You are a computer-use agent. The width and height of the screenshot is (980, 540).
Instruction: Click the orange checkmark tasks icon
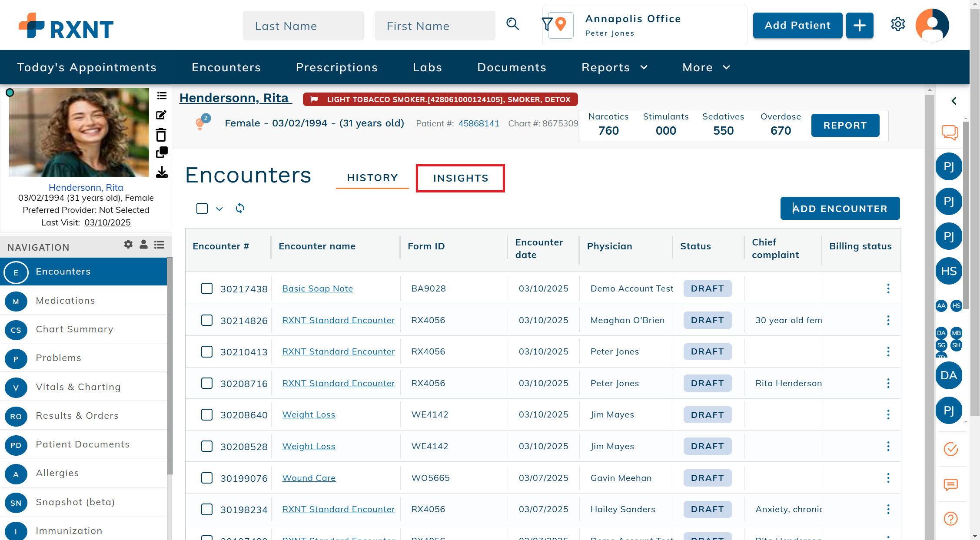(951, 449)
